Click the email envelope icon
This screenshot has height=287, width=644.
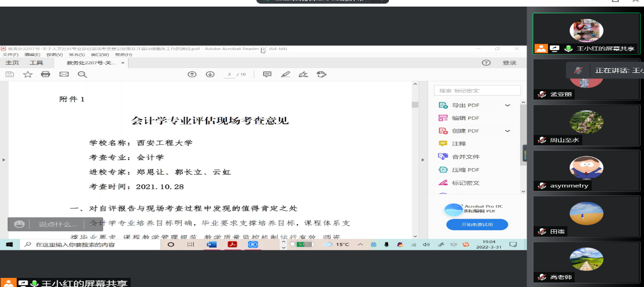tap(64, 74)
